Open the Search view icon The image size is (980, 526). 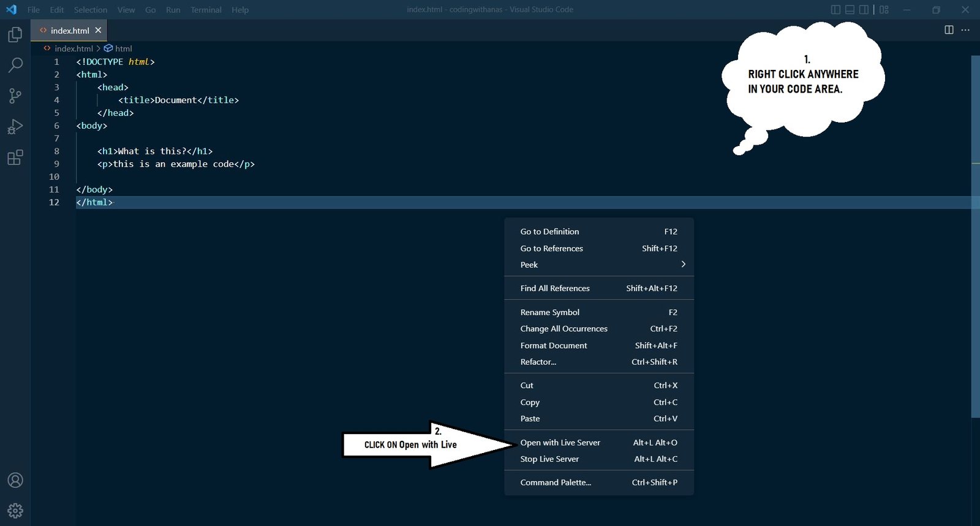coord(15,65)
